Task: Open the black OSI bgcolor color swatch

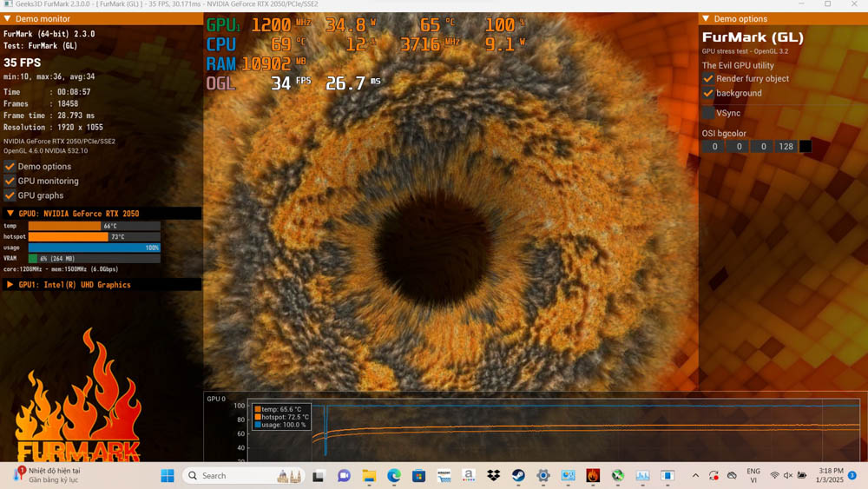Action: coord(806,147)
